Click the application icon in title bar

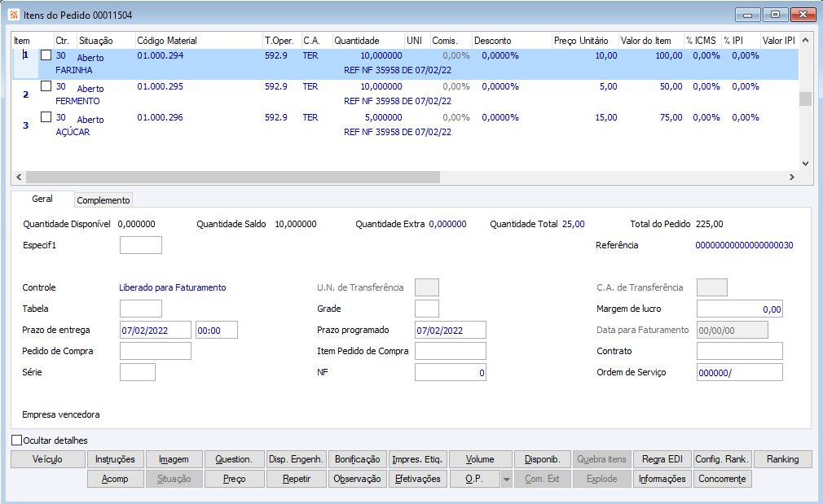pyautogui.click(x=14, y=15)
